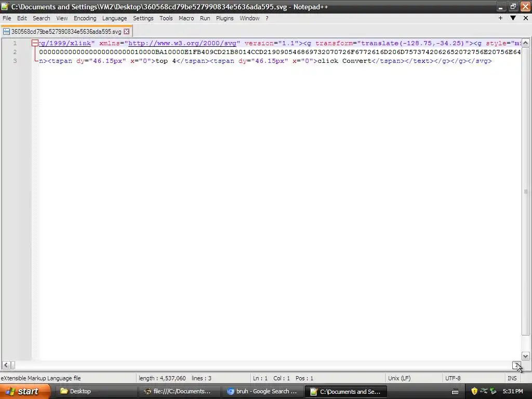Open the Settings menu
Screen dimensions: 532x399
143,18
